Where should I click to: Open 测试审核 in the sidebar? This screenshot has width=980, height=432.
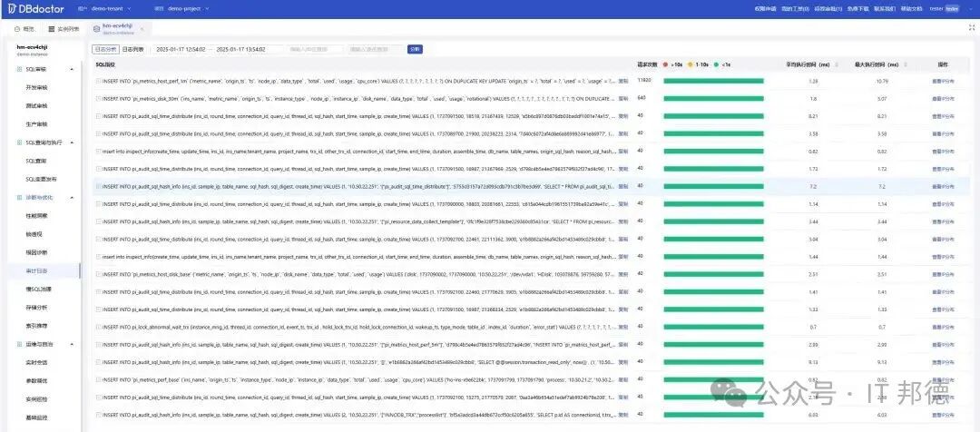click(36, 105)
